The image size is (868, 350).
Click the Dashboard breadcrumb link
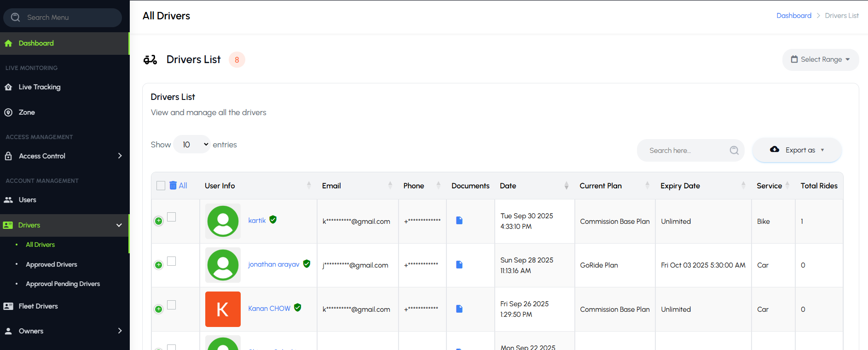793,16
